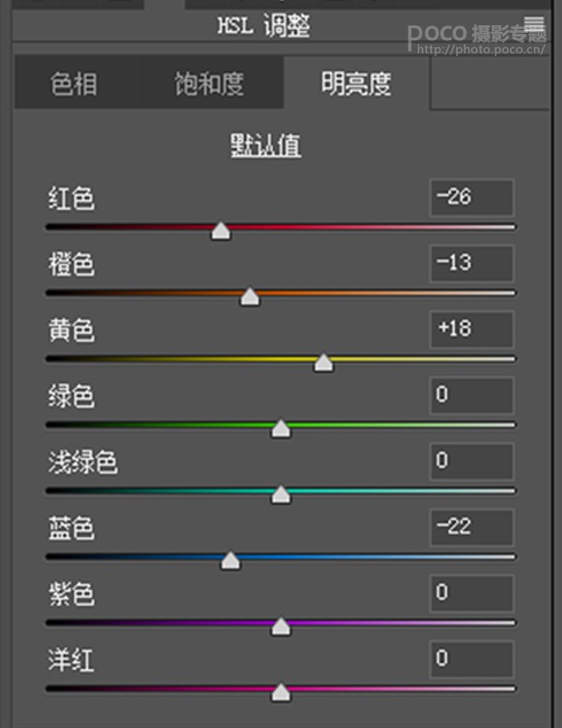Click the 黄色 slider handle
This screenshot has width=562, height=728.
(x=323, y=363)
